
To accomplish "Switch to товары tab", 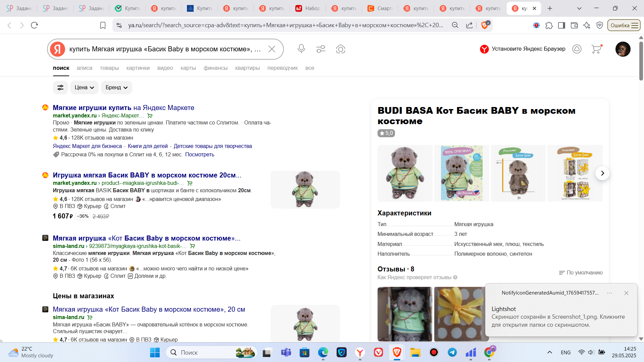I will pos(109,68).
